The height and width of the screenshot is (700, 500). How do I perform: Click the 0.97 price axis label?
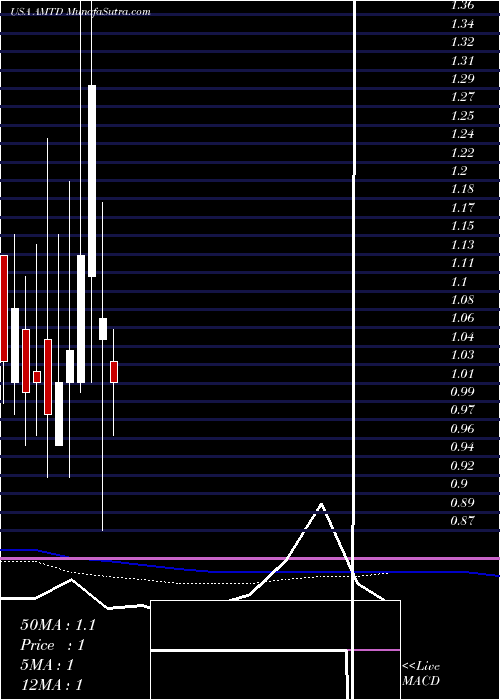point(462,410)
